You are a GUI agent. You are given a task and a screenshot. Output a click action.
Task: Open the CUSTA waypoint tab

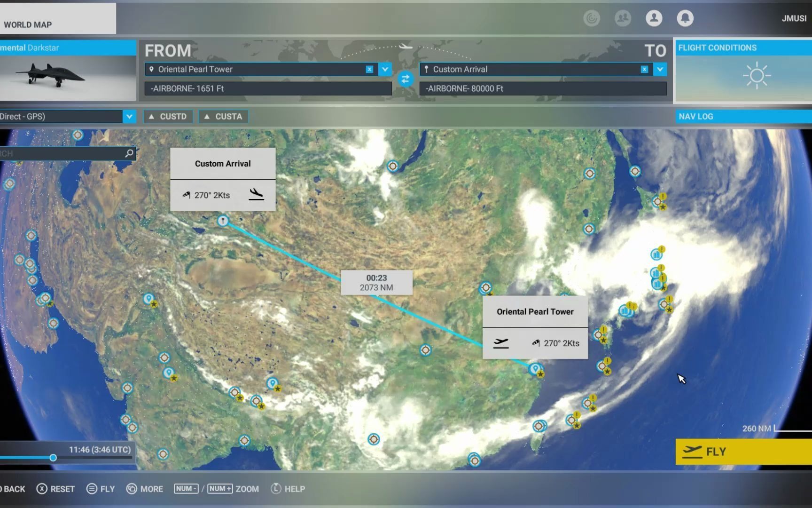pyautogui.click(x=223, y=116)
